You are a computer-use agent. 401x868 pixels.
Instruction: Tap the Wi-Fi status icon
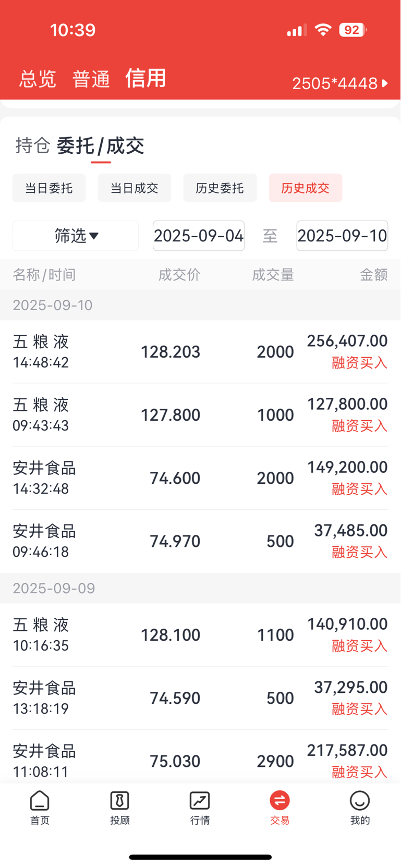323,30
